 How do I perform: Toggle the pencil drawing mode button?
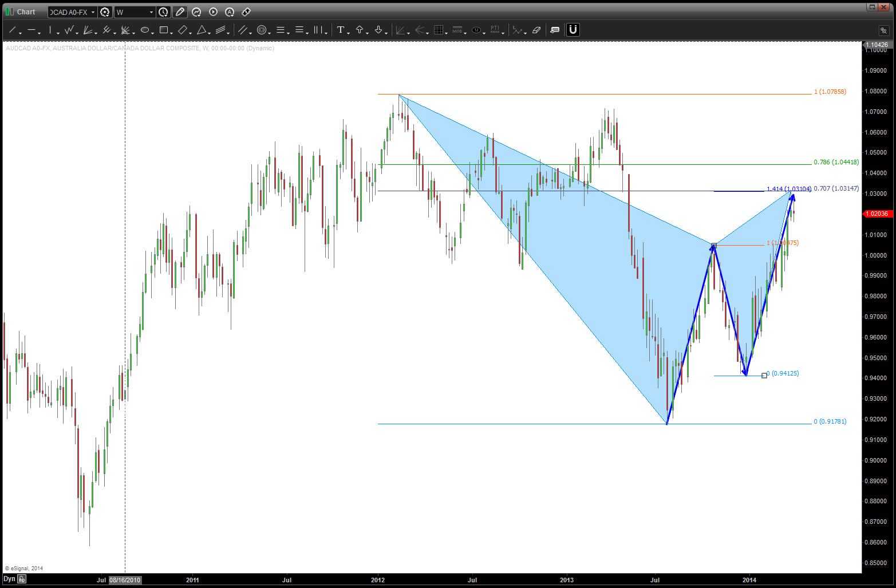(180, 12)
